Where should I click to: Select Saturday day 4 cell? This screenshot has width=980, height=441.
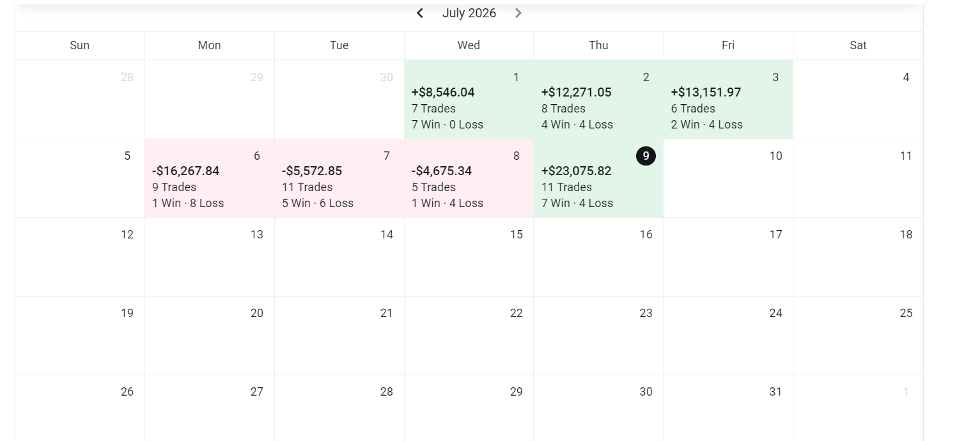(858, 100)
